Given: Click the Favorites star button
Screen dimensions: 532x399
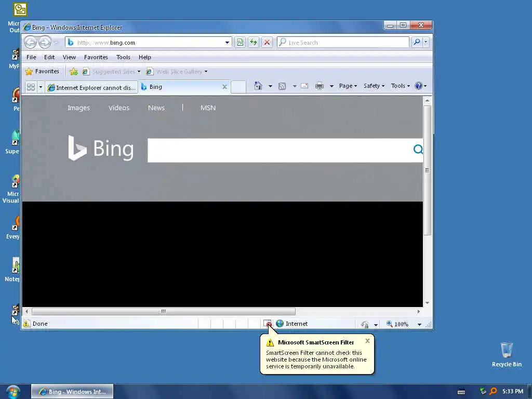Looking at the screenshot, I should coord(43,71).
